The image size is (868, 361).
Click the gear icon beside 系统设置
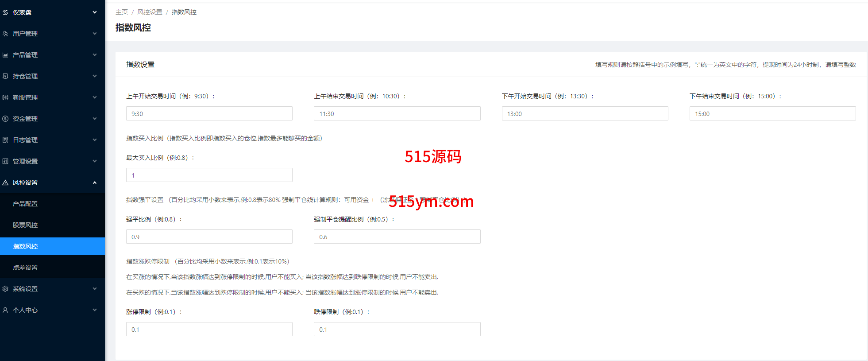(x=5, y=289)
